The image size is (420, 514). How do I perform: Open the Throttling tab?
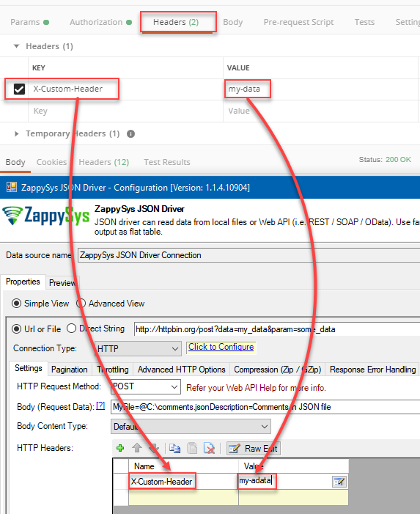click(113, 370)
